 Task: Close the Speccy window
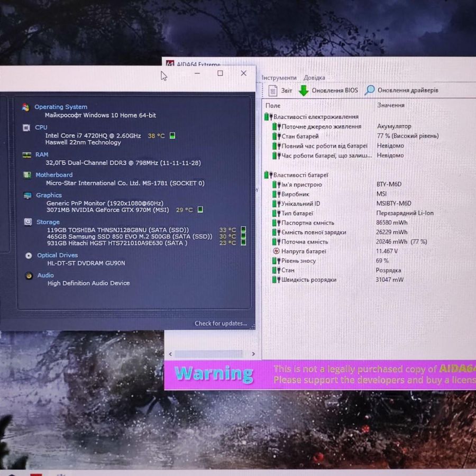[x=243, y=73]
